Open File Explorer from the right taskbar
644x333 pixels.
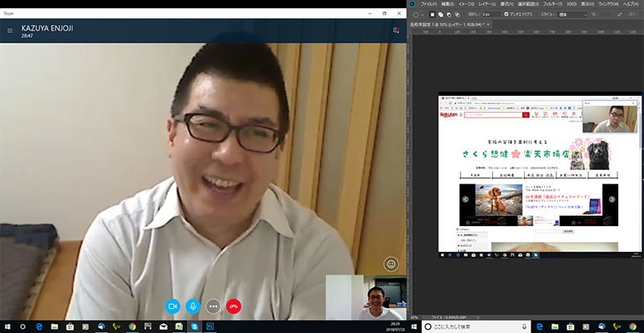pyautogui.click(x=555, y=327)
